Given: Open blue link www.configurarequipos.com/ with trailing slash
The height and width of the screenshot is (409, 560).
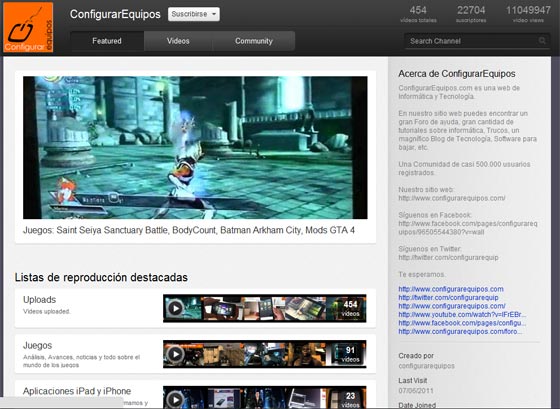Looking at the screenshot, I should point(452,306).
